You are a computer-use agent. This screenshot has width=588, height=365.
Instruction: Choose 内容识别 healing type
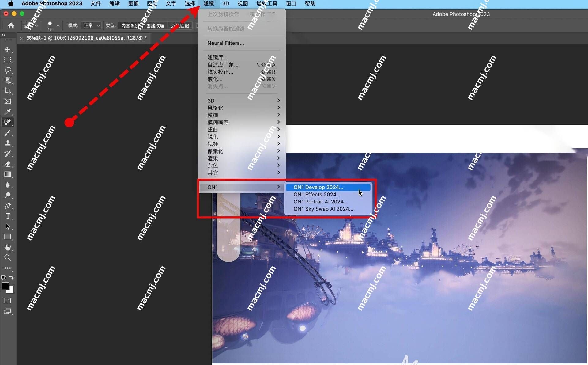[x=130, y=25]
